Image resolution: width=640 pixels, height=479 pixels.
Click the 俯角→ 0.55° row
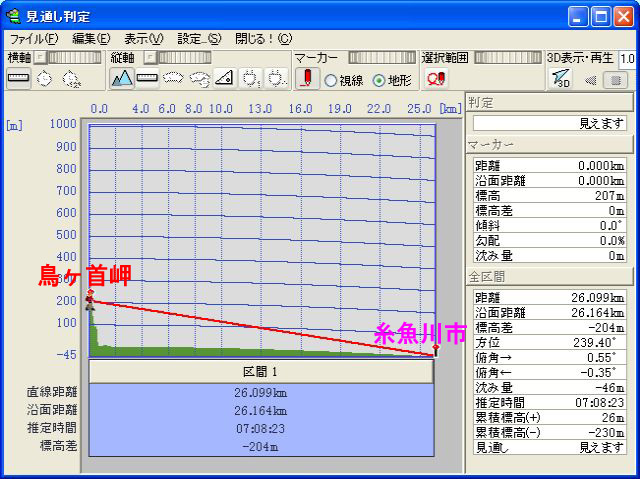549,357
